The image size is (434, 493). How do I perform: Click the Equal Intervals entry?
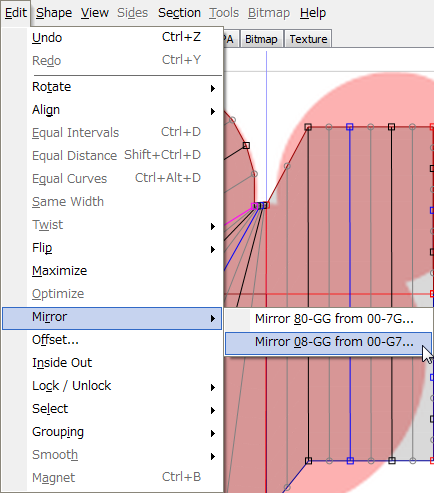(112, 133)
